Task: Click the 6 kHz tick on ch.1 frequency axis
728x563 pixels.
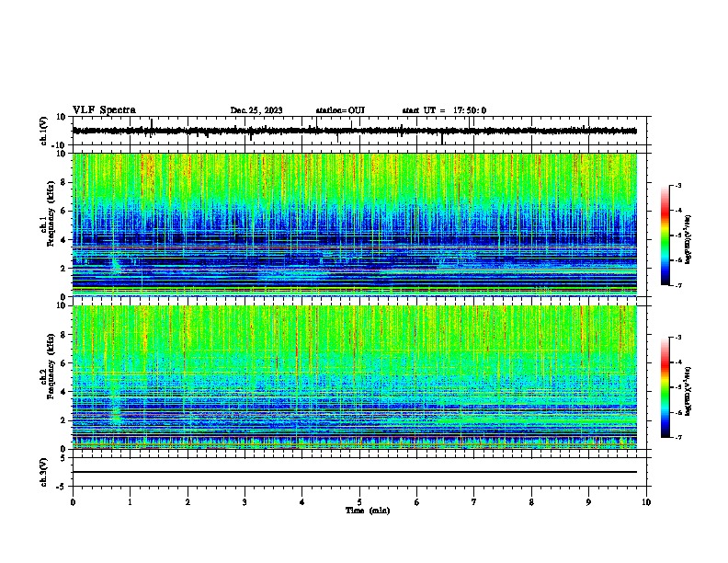Action: [x=63, y=211]
